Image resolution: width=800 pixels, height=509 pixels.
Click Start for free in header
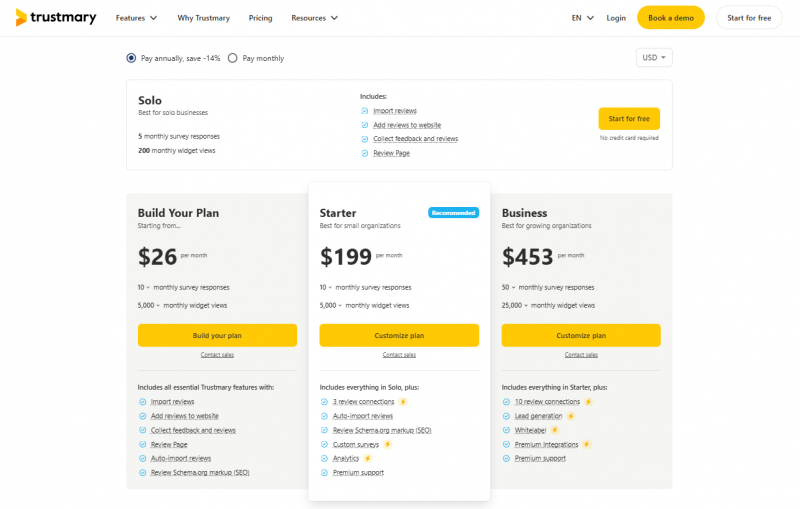749,18
